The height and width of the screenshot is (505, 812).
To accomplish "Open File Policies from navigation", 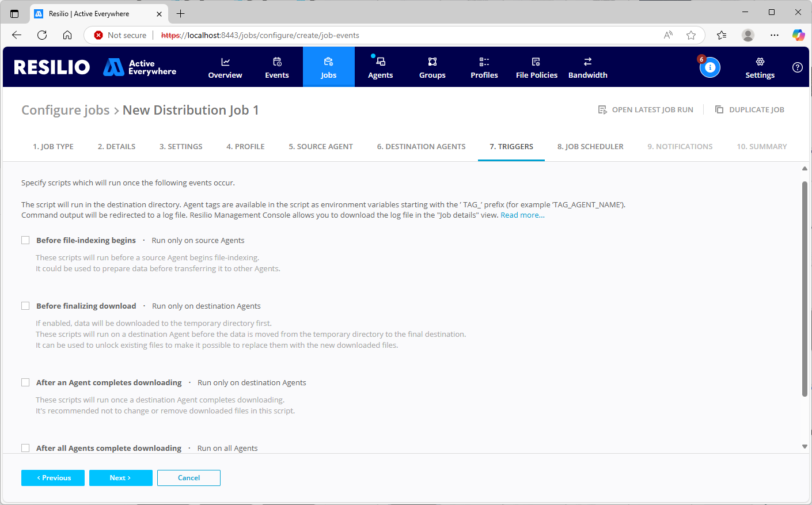I will 536,67.
